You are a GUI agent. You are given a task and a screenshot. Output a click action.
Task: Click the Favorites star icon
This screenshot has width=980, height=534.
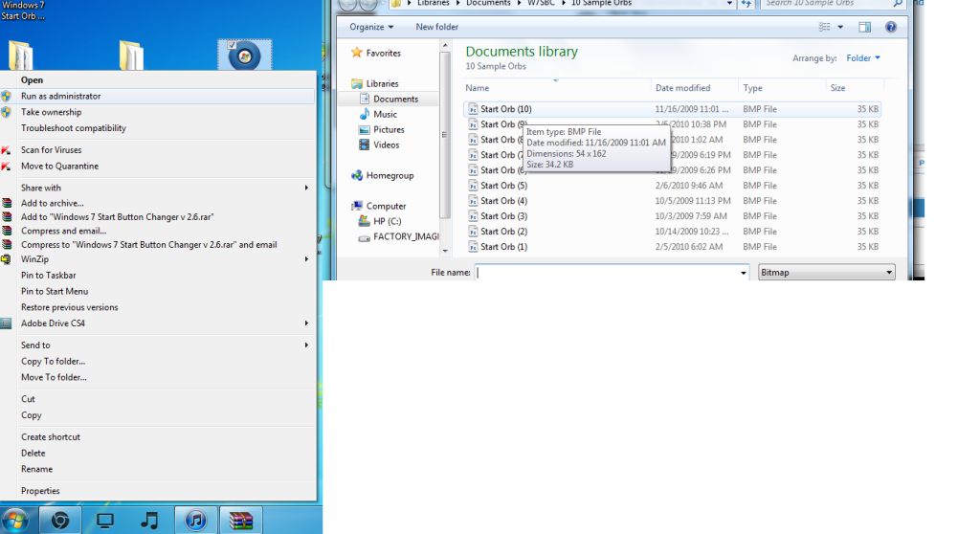pos(356,53)
